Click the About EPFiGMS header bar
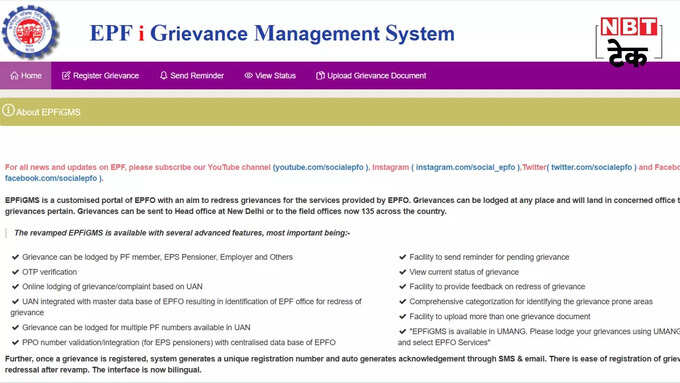This screenshot has width=680, height=383. 340,112
